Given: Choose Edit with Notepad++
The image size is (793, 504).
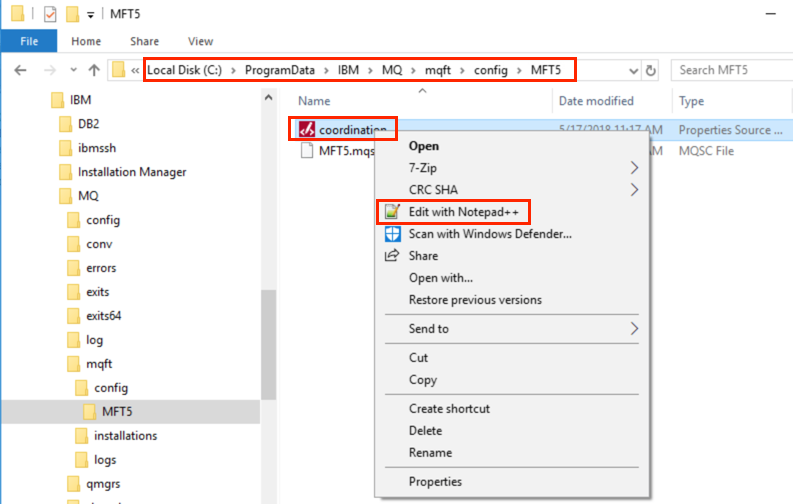Looking at the screenshot, I should click(464, 212).
